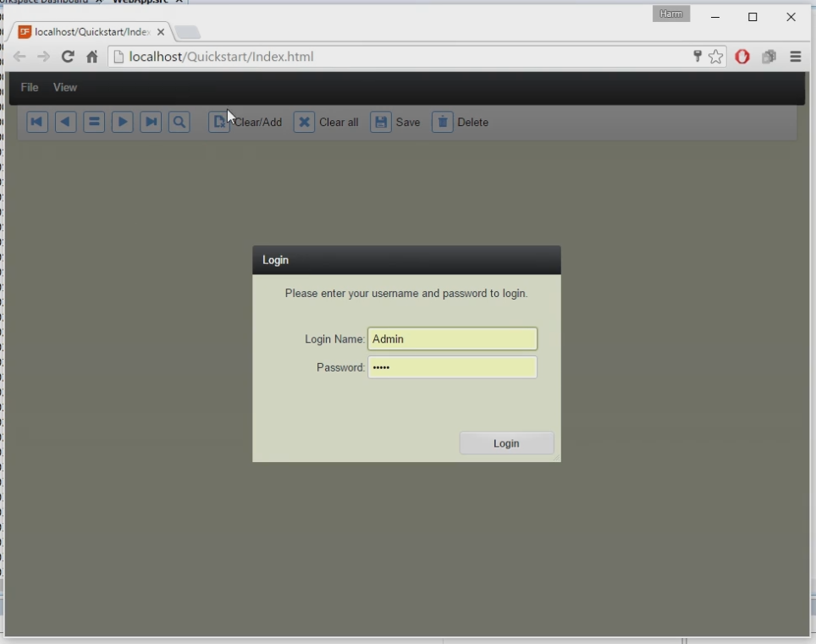Hit the Delete trash can icon
The width and height of the screenshot is (816, 644).
tap(443, 122)
